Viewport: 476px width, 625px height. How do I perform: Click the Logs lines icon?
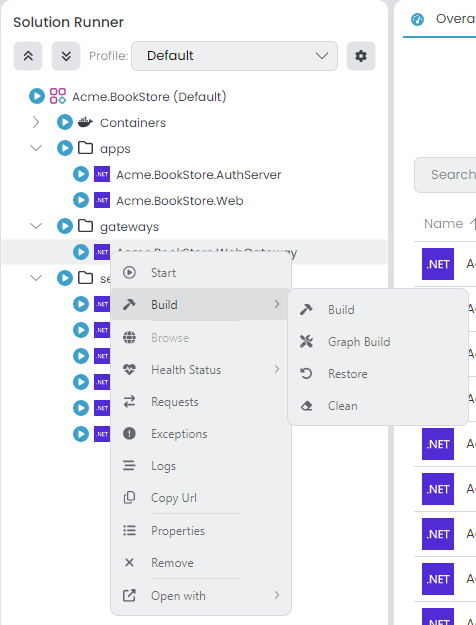(x=129, y=466)
